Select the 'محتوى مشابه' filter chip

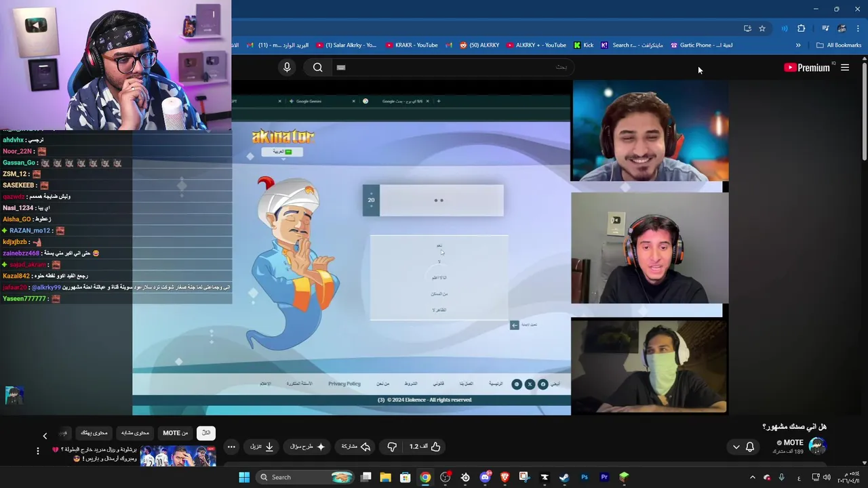pyautogui.click(x=135, y=432)
